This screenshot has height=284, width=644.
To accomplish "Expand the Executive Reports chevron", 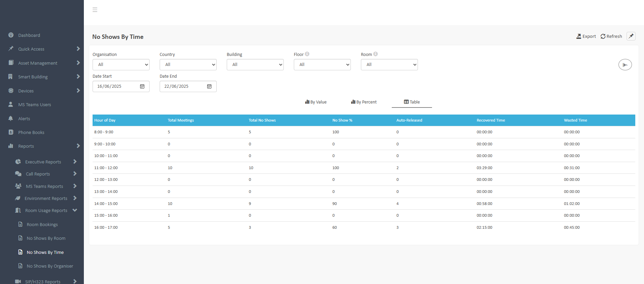I will tap(75, 162).
